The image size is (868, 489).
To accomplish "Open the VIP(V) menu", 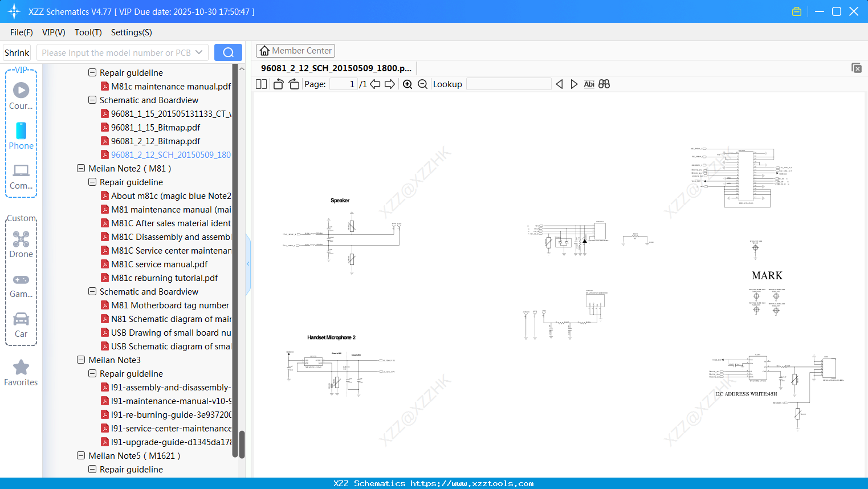I will [x=54, y=32].
